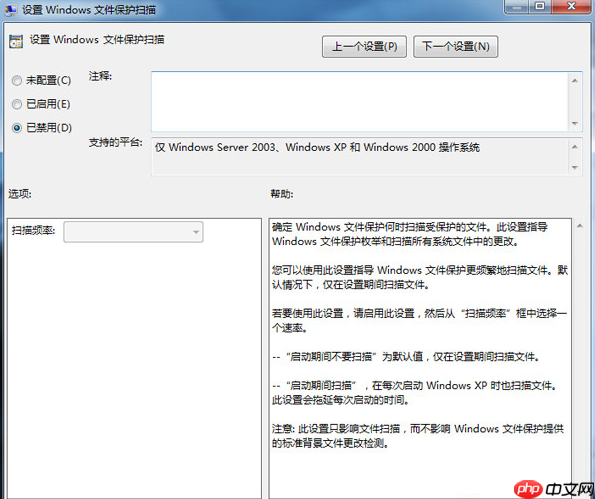This screenshot has width=595, height=499.
Task: Click the heading 设置 Windows 文件保护扫描
Action: 97,39
